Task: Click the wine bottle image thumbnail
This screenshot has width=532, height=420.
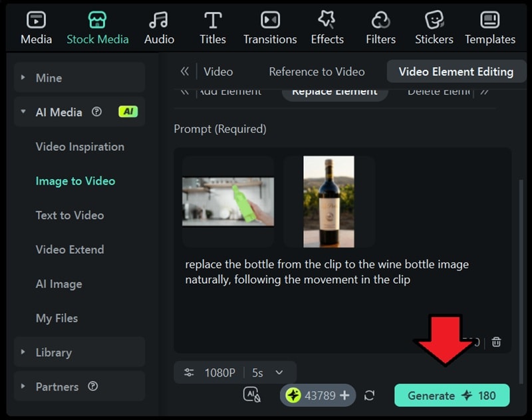Action: 329,201
